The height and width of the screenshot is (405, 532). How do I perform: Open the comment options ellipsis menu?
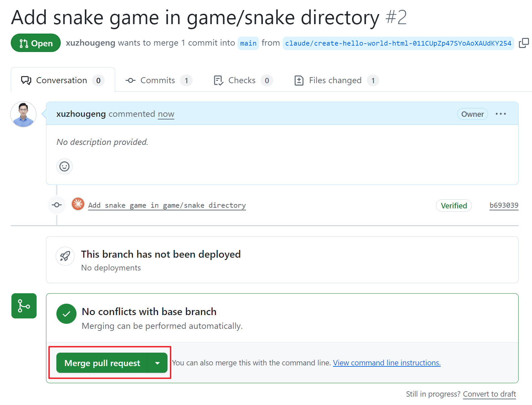click(x=500, y=114)
